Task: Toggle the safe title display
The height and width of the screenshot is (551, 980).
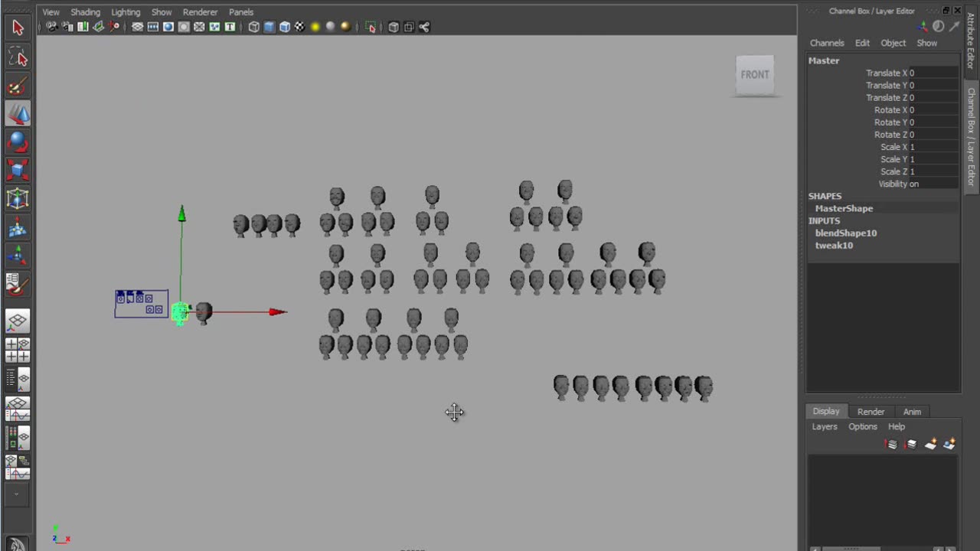Action: [x=230, y=27]
